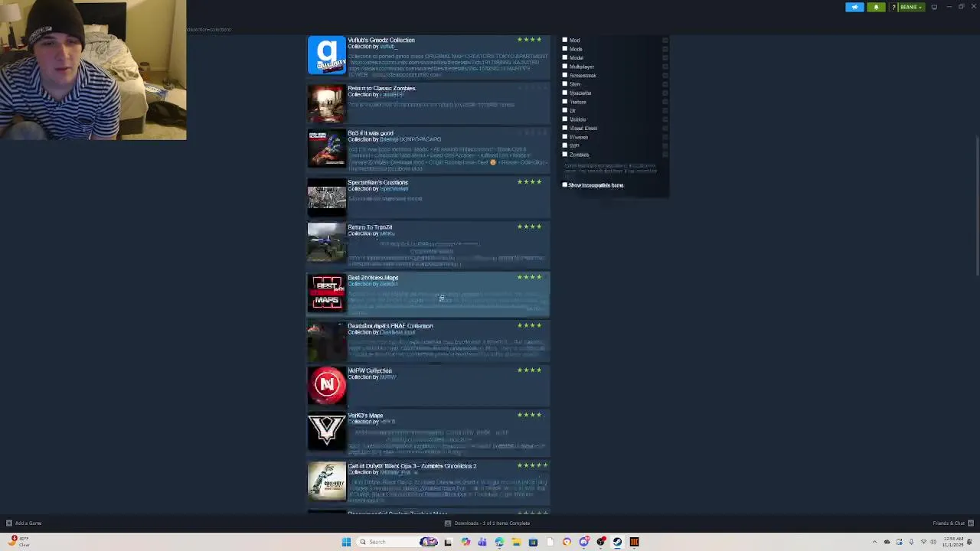
Task: Switch Steam to Big Picture mode icon
Action: pos(934,7)
